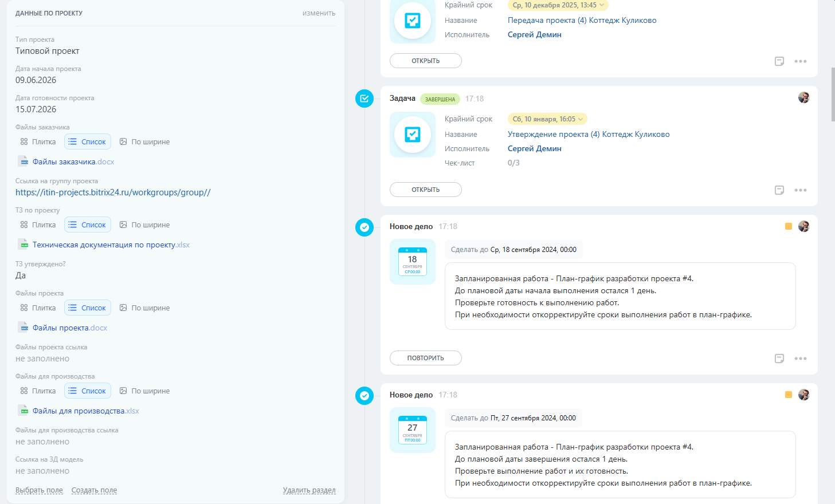Open the three-dot menu in the Утверждение проекта card
Screen dimensions: 835x504
[801, 190]
